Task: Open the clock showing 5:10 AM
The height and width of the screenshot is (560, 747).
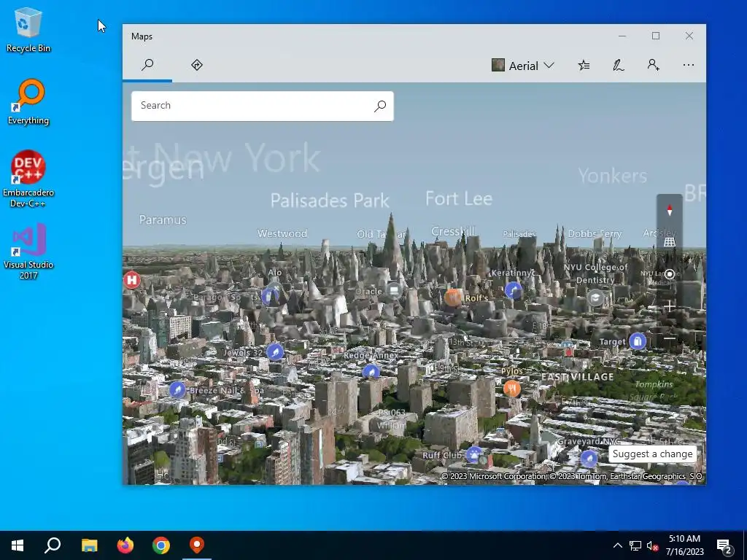Action: pyautogui.click(x=684, y=545)
